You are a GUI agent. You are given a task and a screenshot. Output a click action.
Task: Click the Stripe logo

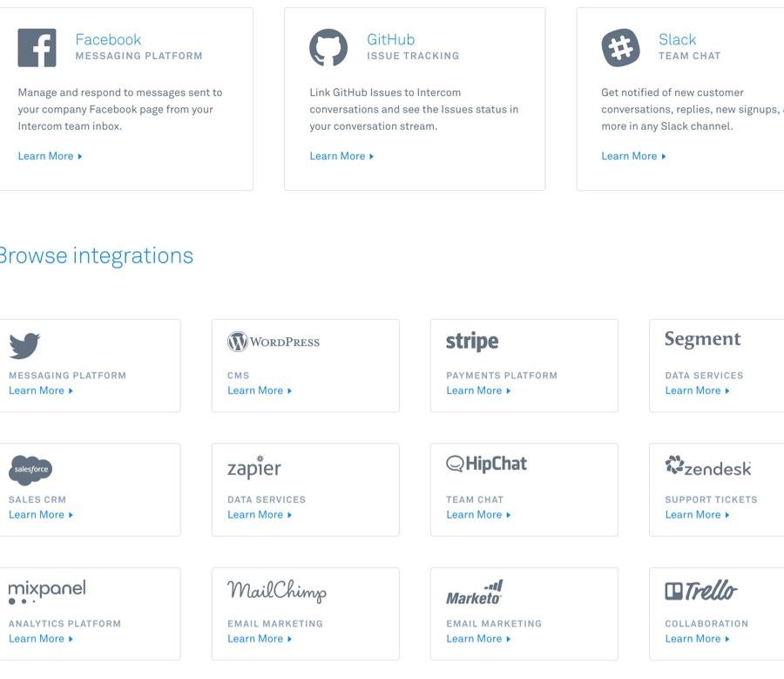pos(472,342)
